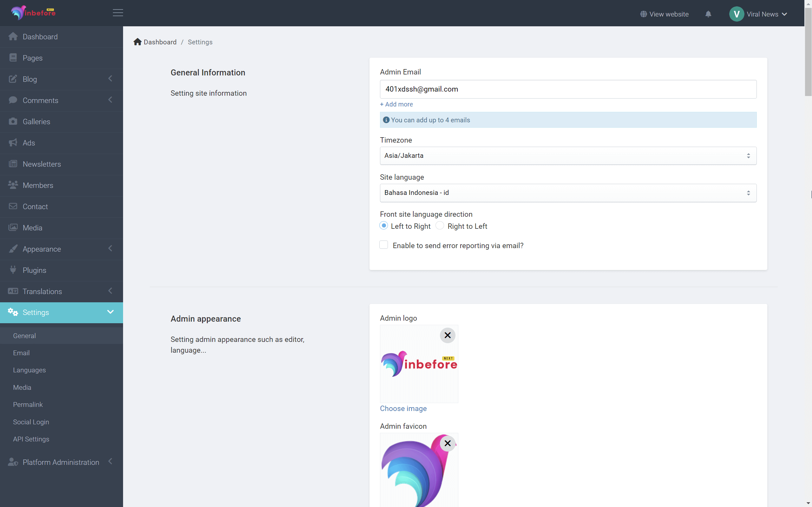Switch to the Email settings tab
The image size is (812, 507).
(x=21, y=353)
